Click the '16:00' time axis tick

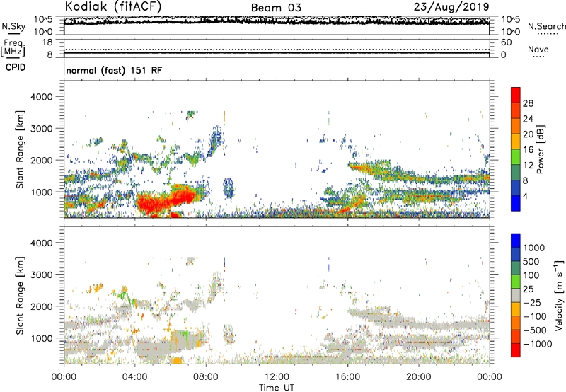click(x=347, y=377)
